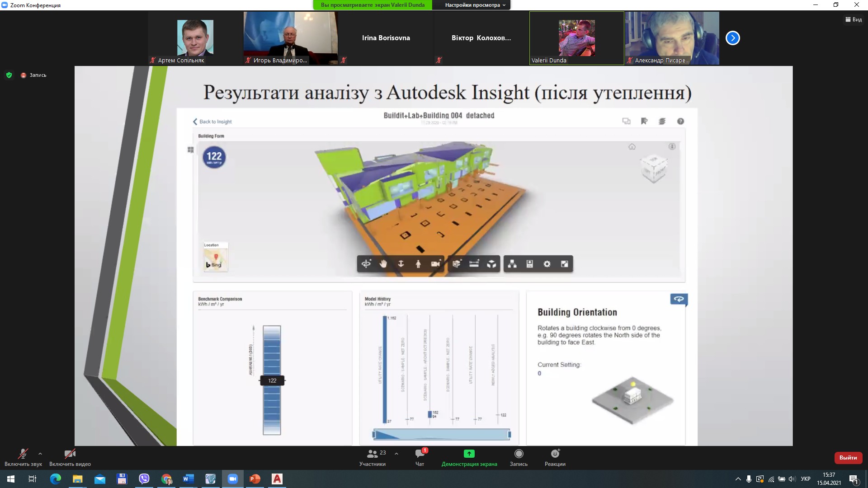Viewport: 868px width, 488px height.
Task: Start screen sharing via Демонстрация экрана
Action: tap(469, 457)
